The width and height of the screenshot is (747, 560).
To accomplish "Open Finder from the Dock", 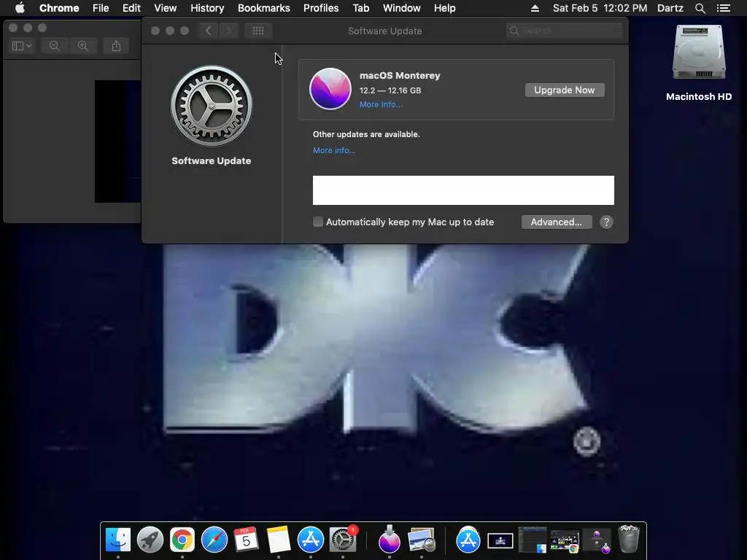I will pos(117,540).
